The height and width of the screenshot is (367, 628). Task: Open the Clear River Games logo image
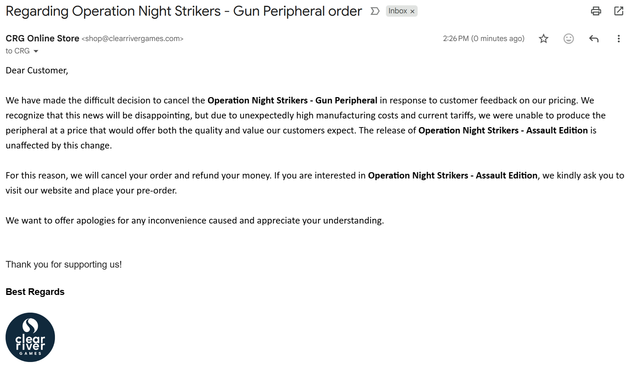(x=30, y=337)
